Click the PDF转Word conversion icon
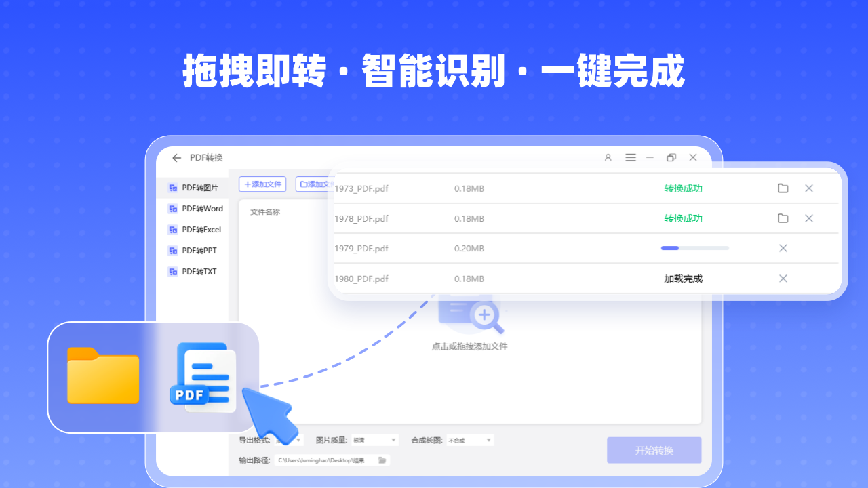 [172, 208]
